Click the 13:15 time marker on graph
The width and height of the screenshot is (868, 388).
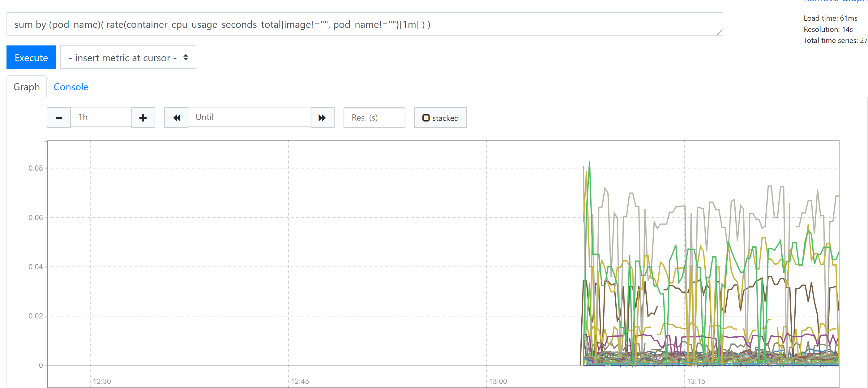696,381
